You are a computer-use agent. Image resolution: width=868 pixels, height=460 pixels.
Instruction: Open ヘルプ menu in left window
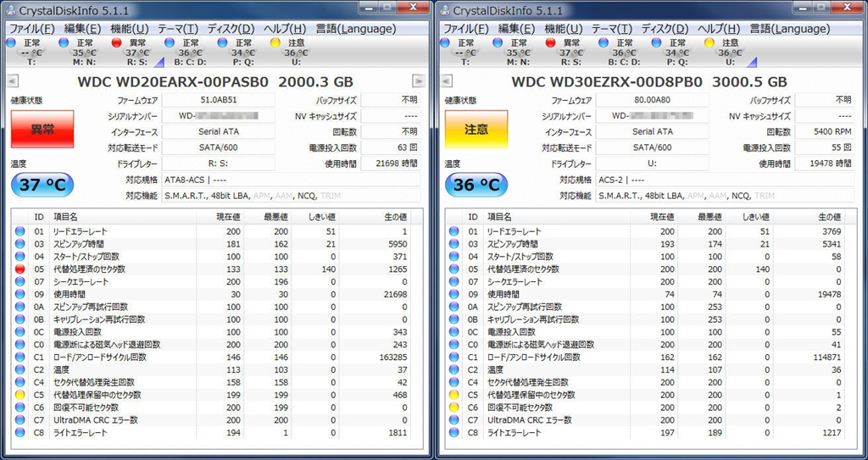285,29
